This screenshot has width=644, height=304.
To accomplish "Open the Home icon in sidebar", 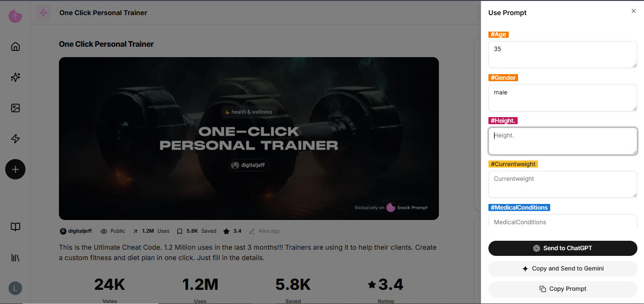I will tap(16, 46).
